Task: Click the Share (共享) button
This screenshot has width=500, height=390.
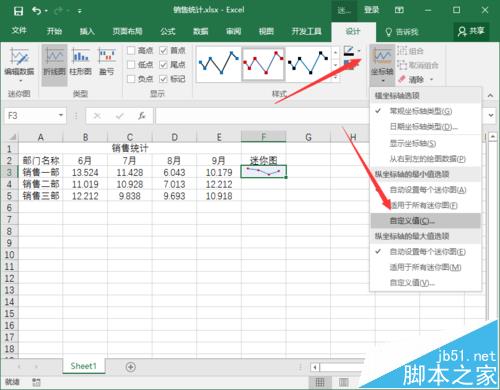Action: pyautogui.click(x=471, y=31)
